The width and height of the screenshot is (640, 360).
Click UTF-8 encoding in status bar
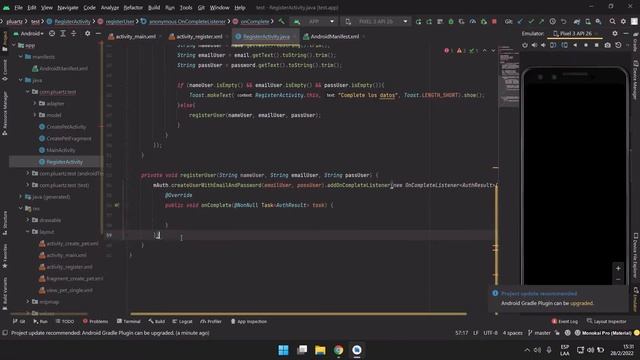pos(490,333)
